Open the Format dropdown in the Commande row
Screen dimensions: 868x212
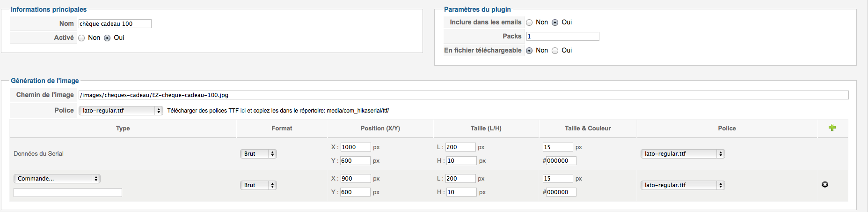coord(259,185)
